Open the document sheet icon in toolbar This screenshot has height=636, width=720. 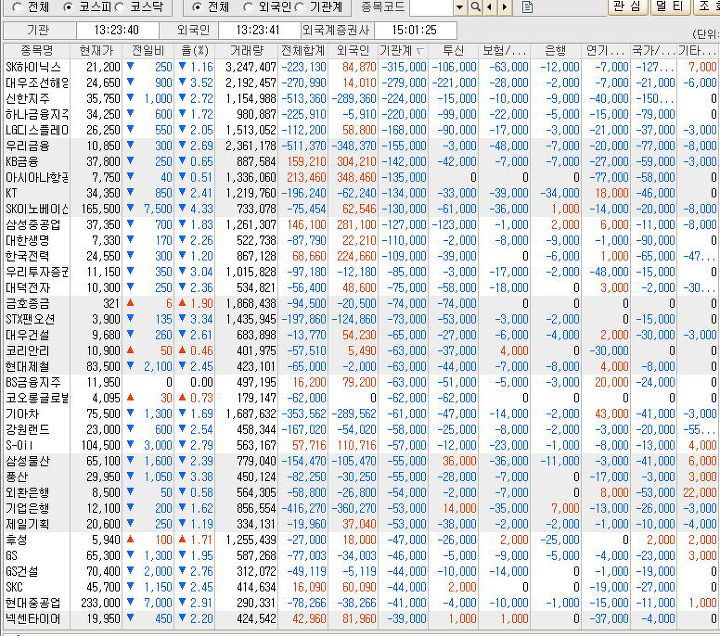(528, 7)
